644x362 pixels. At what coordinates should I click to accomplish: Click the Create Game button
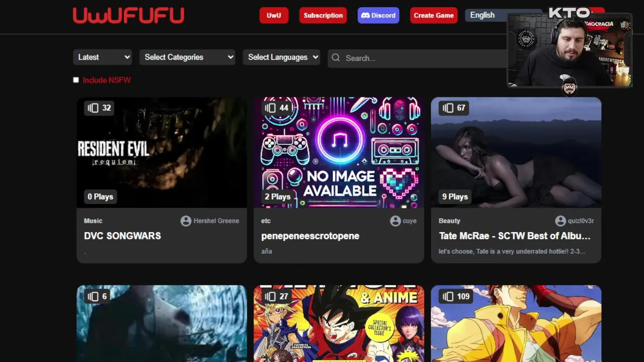coord(434,15)
